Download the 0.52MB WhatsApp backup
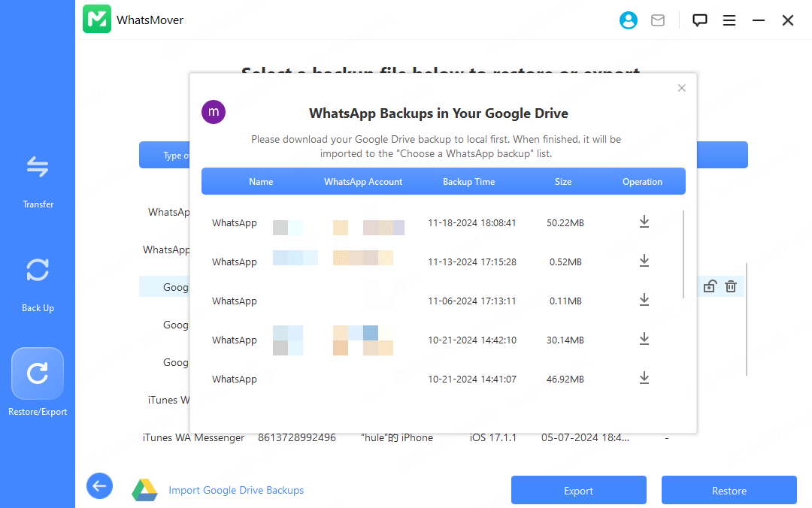Viewport: 812px width, 508px height. tap(644, 261)
